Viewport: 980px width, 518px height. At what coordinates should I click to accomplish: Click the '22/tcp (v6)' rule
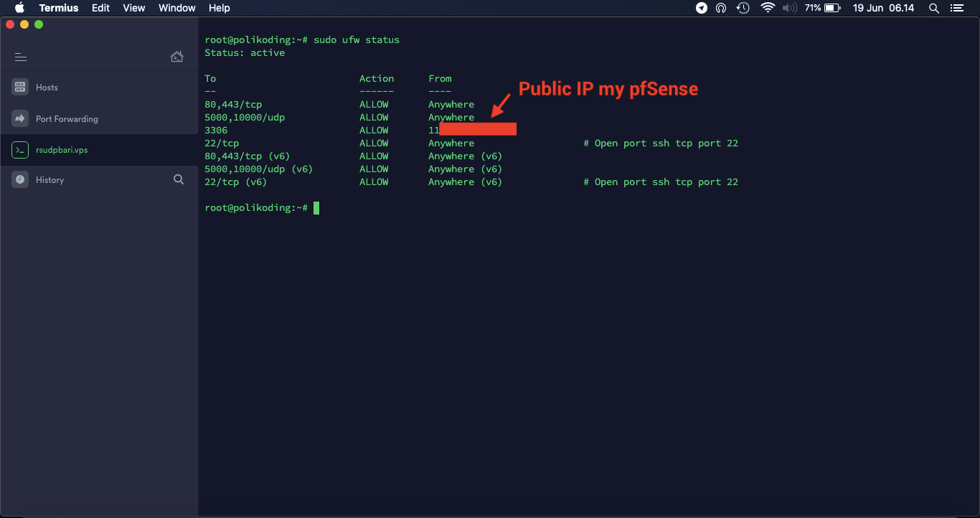tap(236, 182)
